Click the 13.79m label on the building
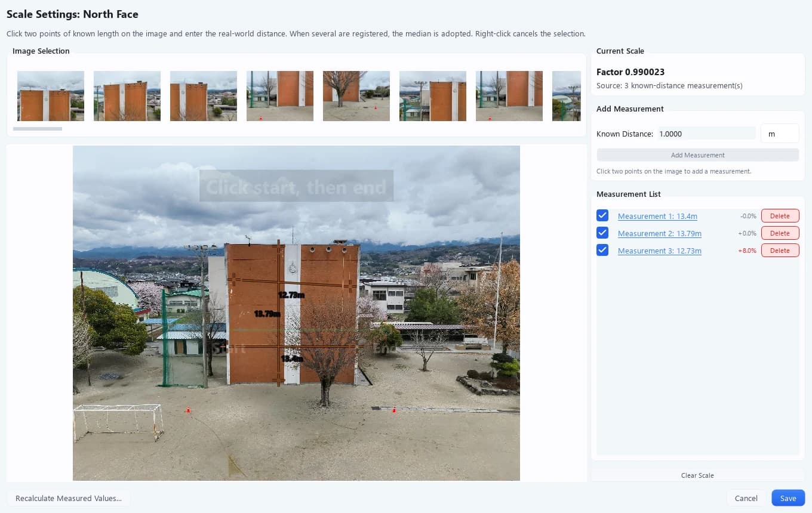 pyautogui.click(x=267, y=313)
